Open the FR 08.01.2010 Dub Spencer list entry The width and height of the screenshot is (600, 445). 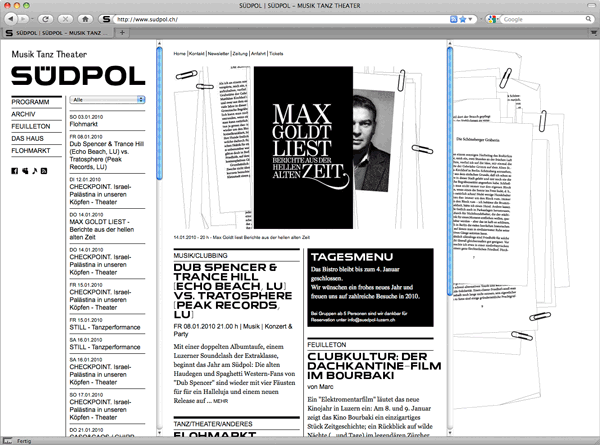107,155
